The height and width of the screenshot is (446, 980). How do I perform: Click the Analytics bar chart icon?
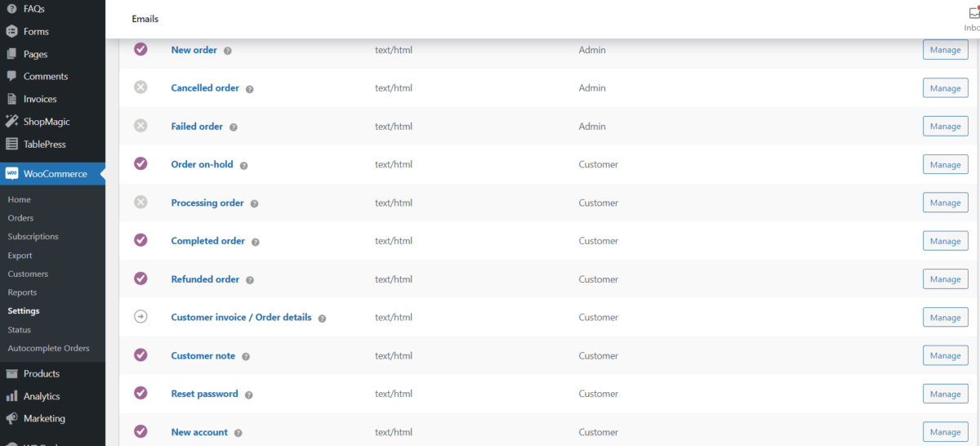pos(11,396)
